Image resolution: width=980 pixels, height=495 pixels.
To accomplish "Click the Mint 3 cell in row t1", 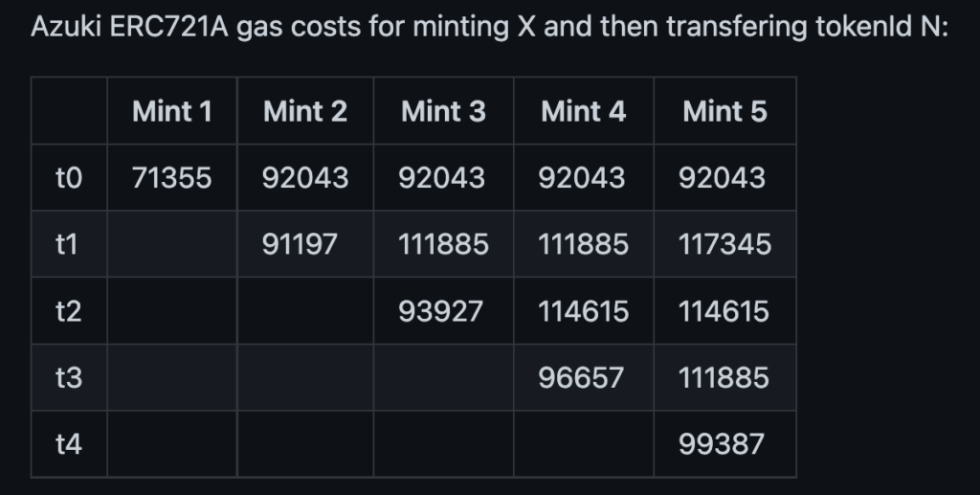I will [x=443, y=245].
